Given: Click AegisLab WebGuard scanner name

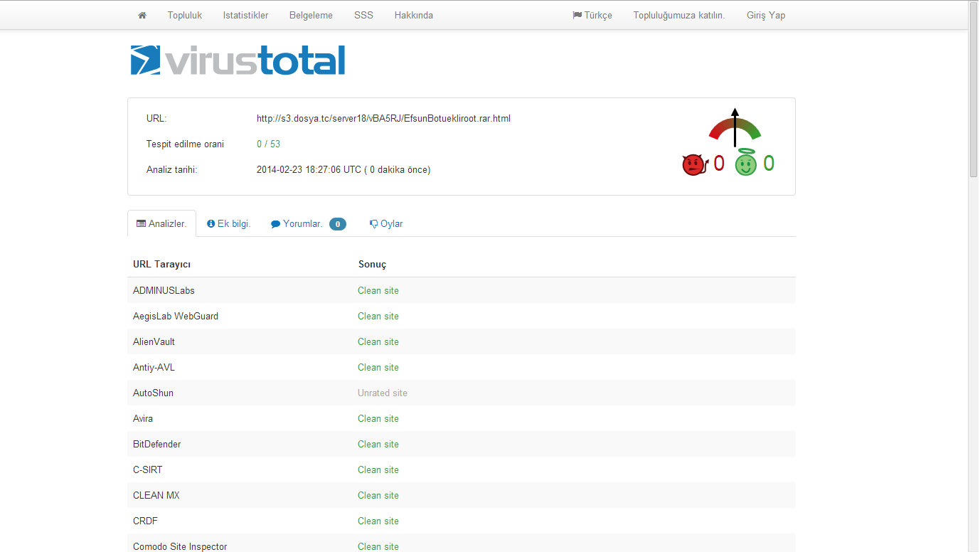Looking at the screenshot, I should (176, 316).
